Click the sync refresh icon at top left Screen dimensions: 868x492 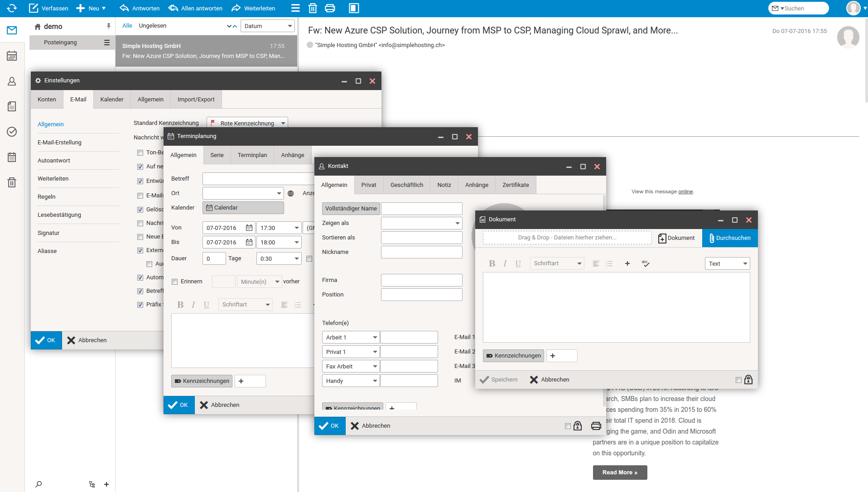tap(12, 8)
